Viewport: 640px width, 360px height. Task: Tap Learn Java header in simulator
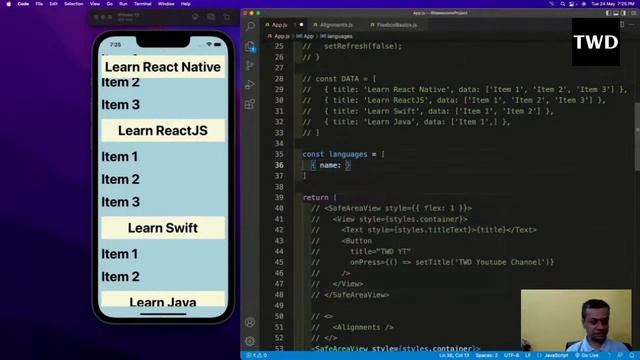click(163, 300)
